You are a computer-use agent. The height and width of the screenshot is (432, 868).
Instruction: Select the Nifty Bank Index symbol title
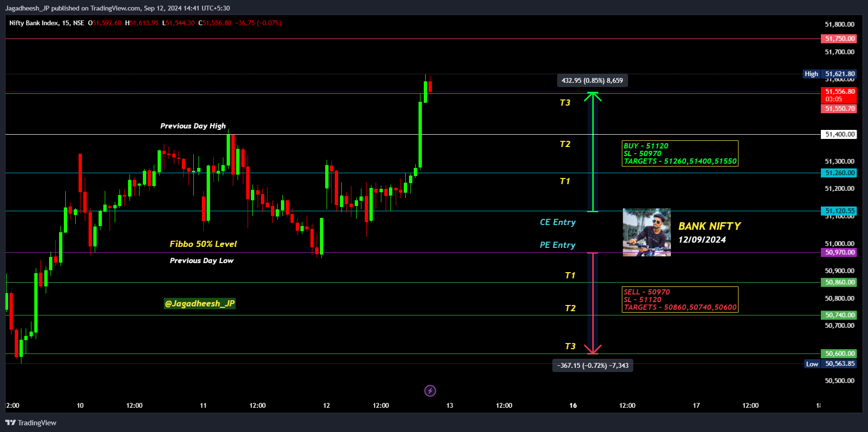click(x=46, y=23)
